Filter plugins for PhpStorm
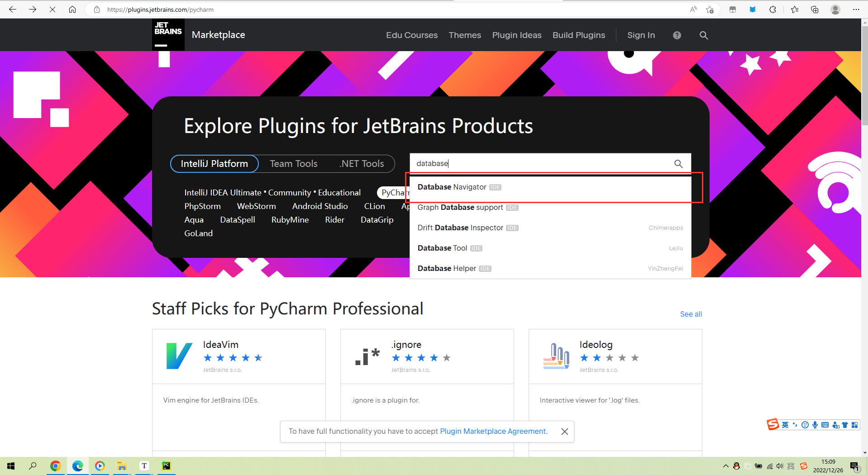 [x=202, y=206]
